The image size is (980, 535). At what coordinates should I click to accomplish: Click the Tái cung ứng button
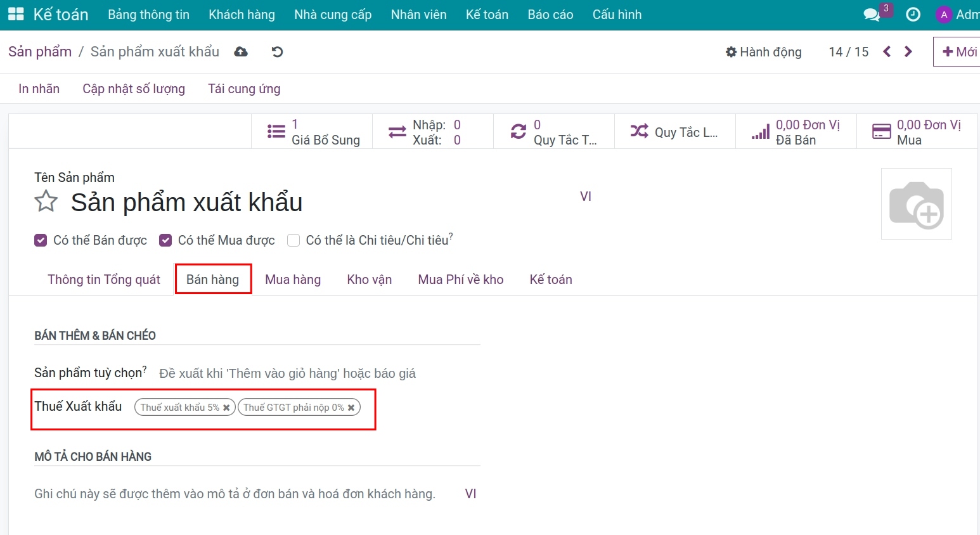click(x=244, y=89)
